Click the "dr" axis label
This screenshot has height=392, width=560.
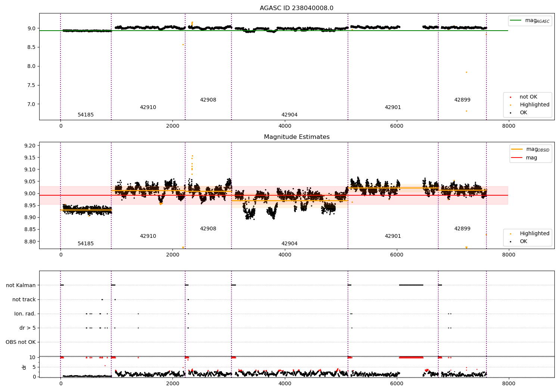24,367
